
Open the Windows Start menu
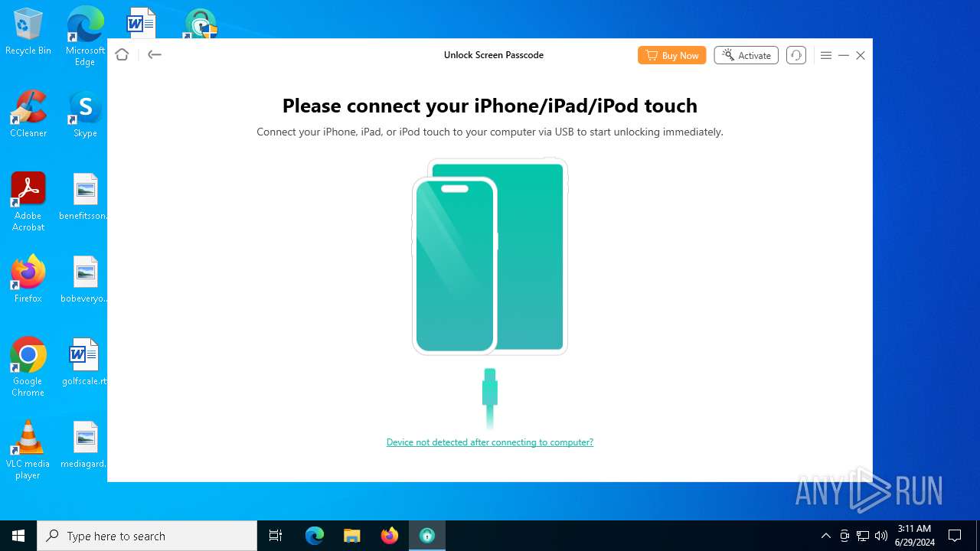coord(18,536)
